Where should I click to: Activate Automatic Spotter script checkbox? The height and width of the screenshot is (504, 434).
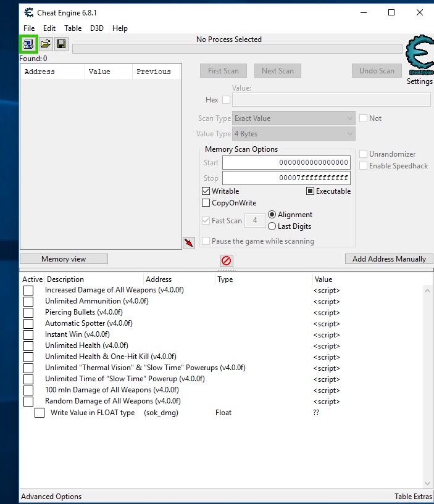point(28,324)
